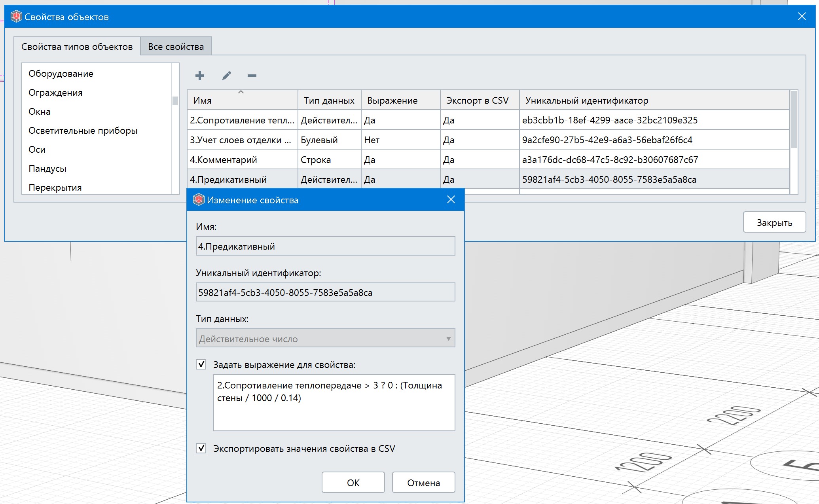
Task: Click the Строка data type cell
Action: [x=329, y=159]
